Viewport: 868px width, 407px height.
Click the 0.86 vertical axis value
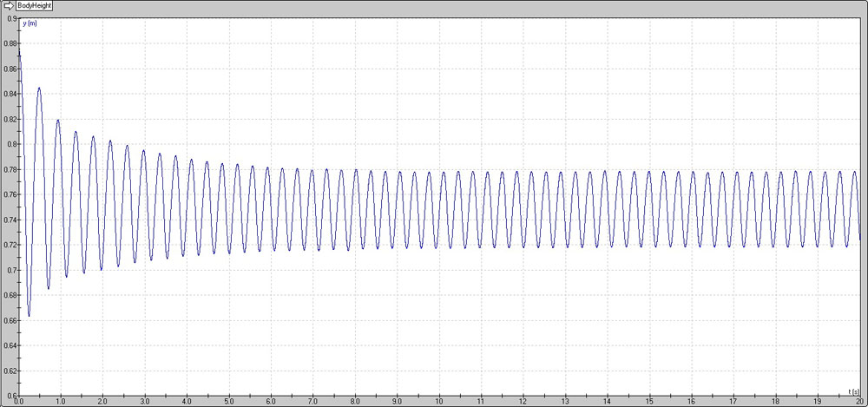(x=10, y=69)
